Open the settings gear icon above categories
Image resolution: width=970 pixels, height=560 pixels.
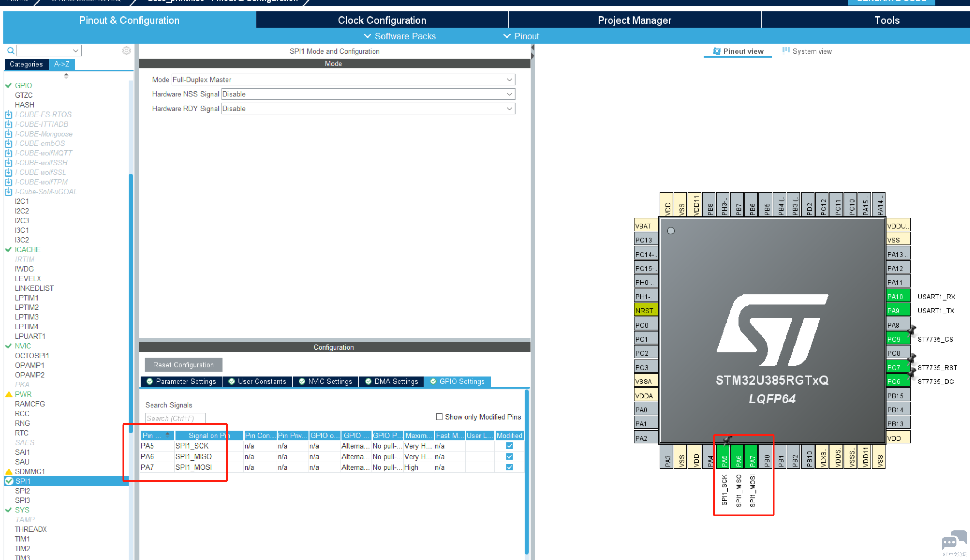click(126, 50)
